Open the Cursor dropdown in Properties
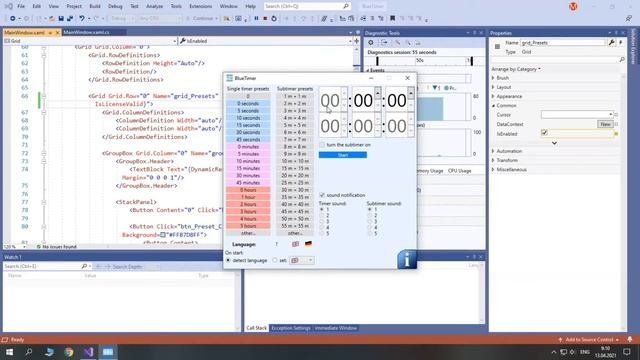The height and width of the screenshot is (360, 640). tap(577, 115)
